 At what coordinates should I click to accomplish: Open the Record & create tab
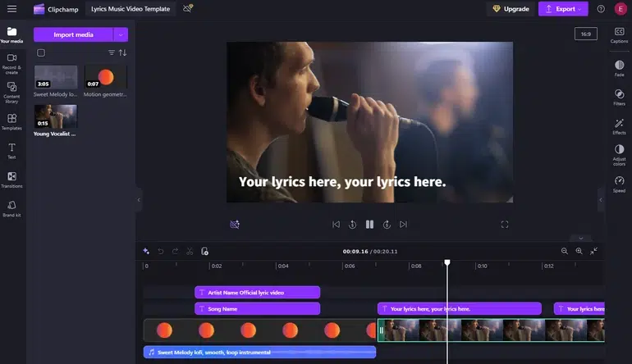(11, 64)
